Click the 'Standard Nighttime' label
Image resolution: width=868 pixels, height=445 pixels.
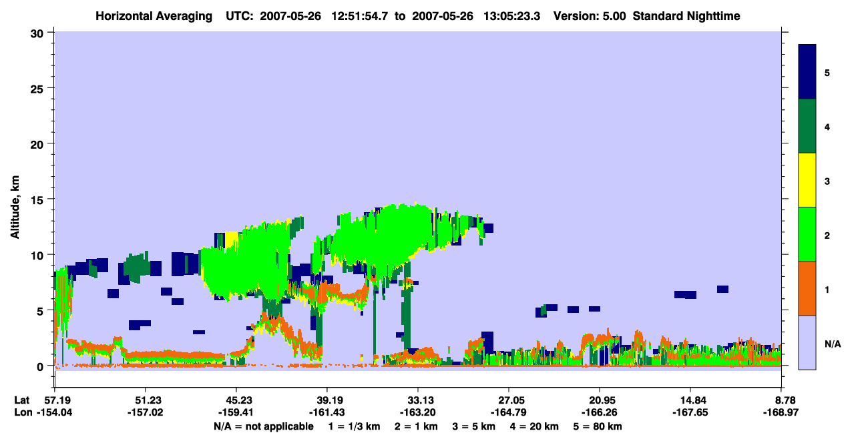coord(686,15)
